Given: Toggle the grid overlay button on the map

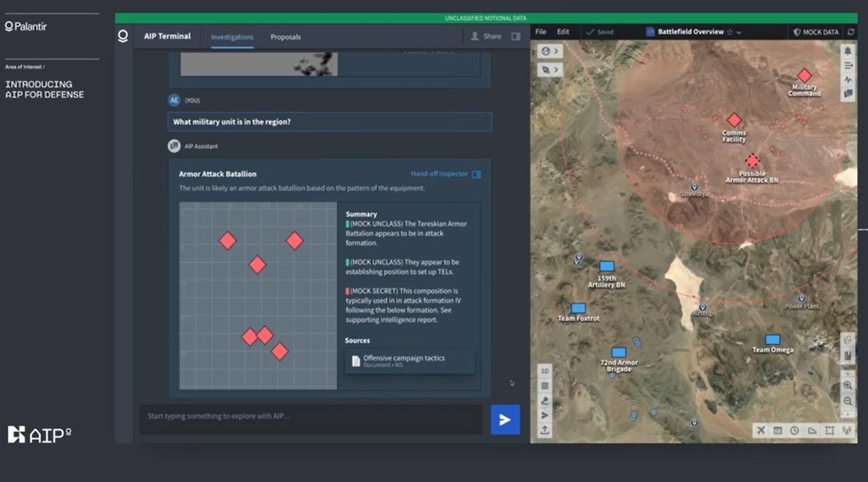Looking at the screenshot, I should pyautogui.click(x=545, y=385).
